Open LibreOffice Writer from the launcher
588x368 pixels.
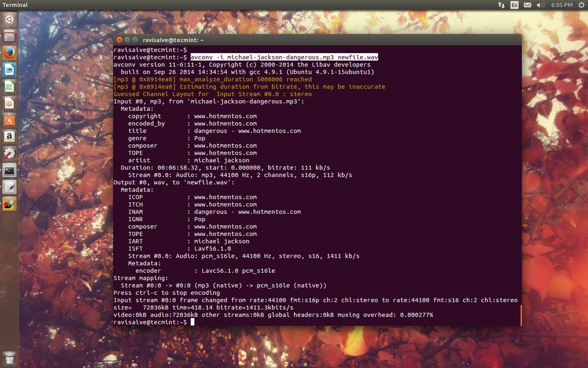9,70
